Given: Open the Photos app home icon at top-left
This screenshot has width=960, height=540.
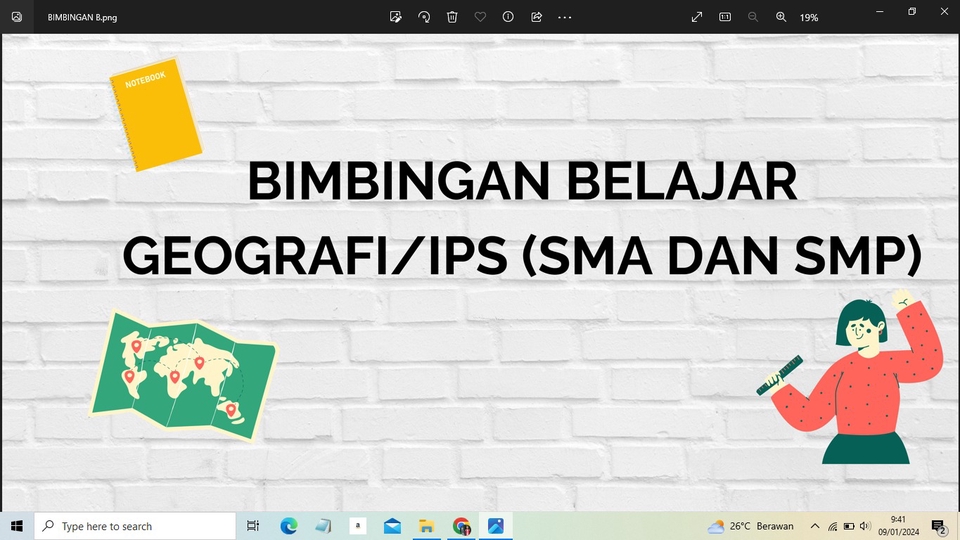Looking at the screenshot, I should pyautogui.click(x=17, y=17).
